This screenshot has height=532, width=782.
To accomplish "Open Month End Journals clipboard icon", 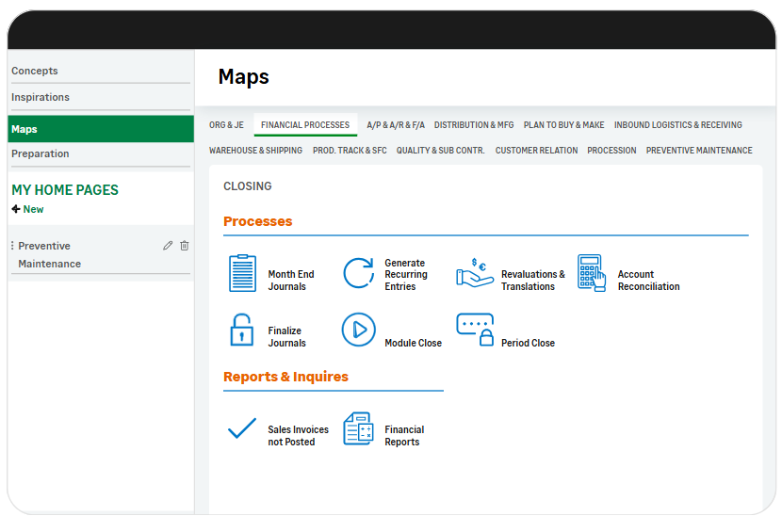I will pos(242,273).
